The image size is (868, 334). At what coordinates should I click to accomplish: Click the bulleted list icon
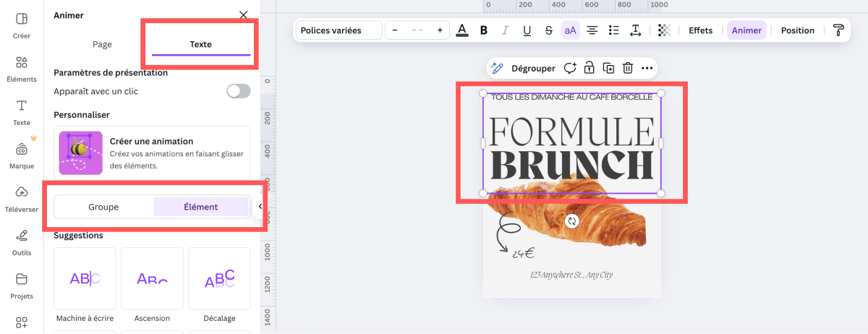tap(614, 30)
